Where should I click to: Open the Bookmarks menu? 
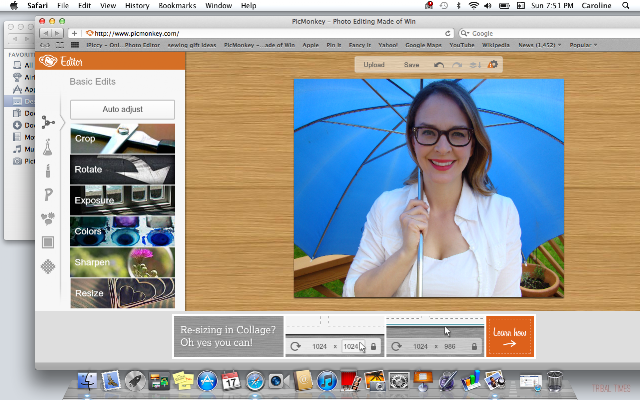pyautogui.click(x=177, y=5)
